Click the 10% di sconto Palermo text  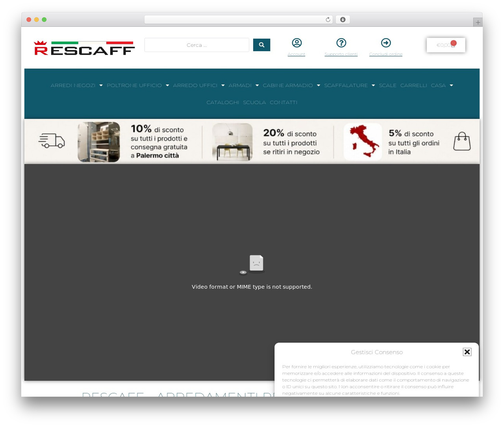[x=159, y=142]
